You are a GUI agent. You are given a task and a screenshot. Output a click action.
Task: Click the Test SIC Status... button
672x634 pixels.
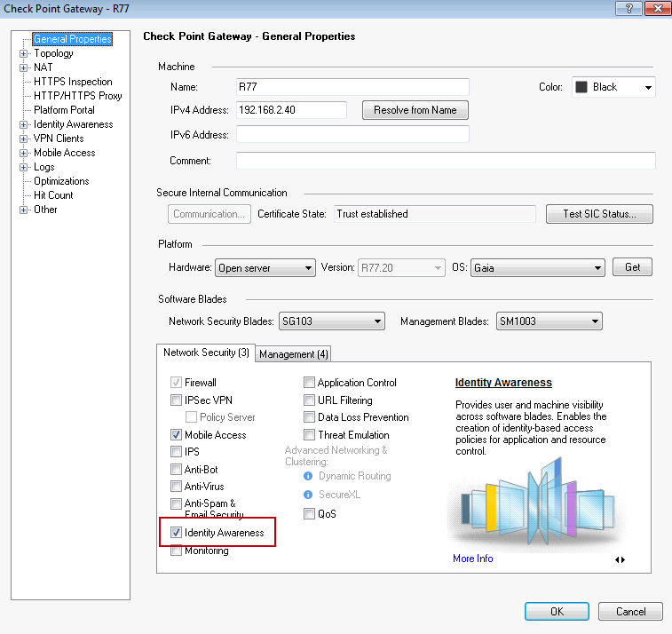599,214
